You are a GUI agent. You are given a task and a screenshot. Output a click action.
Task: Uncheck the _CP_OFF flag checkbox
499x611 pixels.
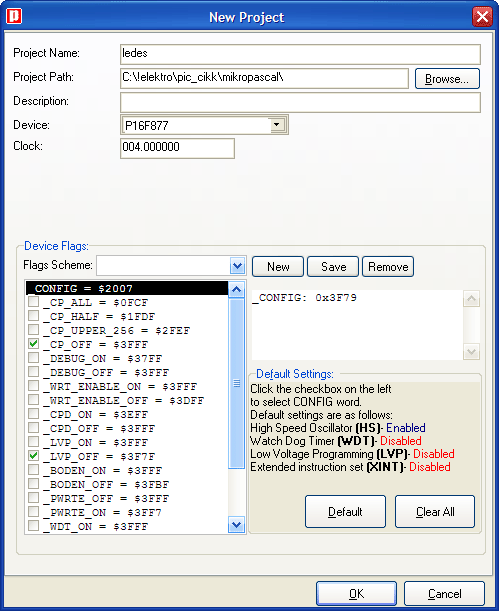34,344
